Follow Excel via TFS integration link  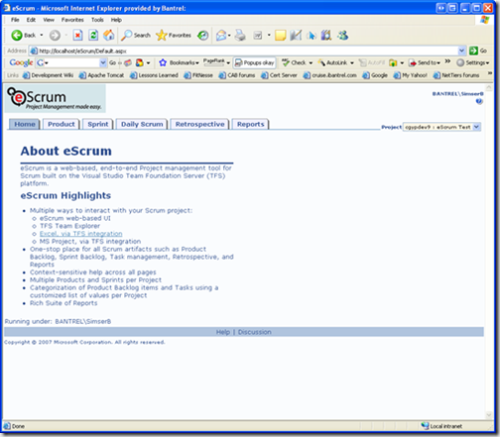pyautogui.click(x=81, y=234)
